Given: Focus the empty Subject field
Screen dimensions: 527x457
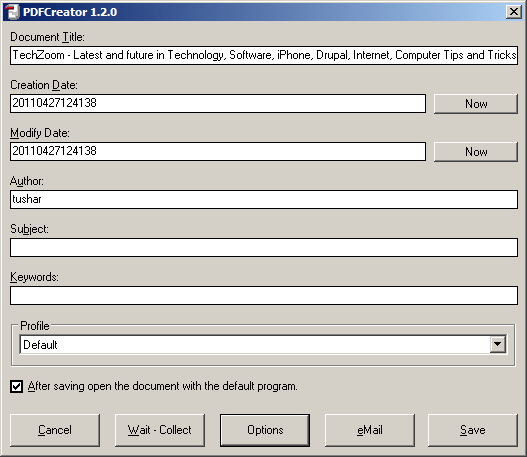Looking at the screenshot, I should pos(264,248).
